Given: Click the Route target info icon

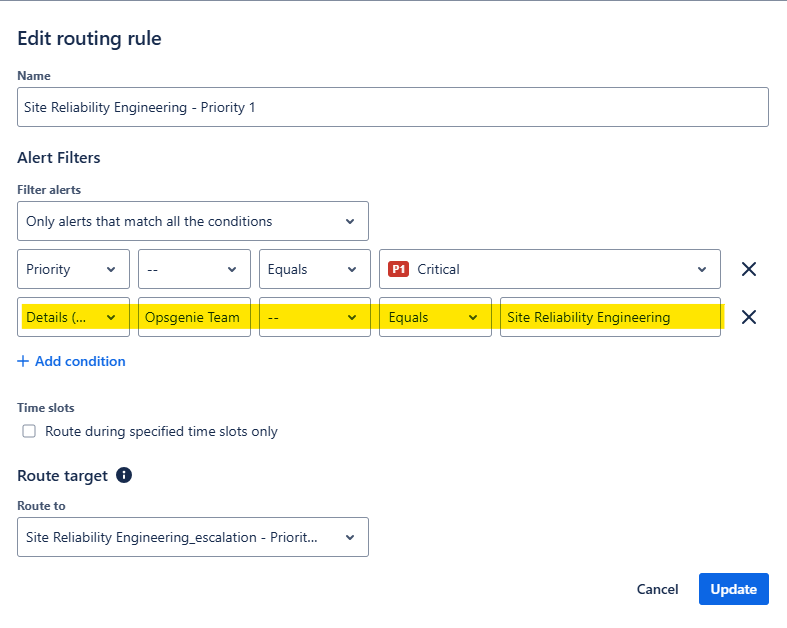Looking at the screenshot, I should pos(124,475).
